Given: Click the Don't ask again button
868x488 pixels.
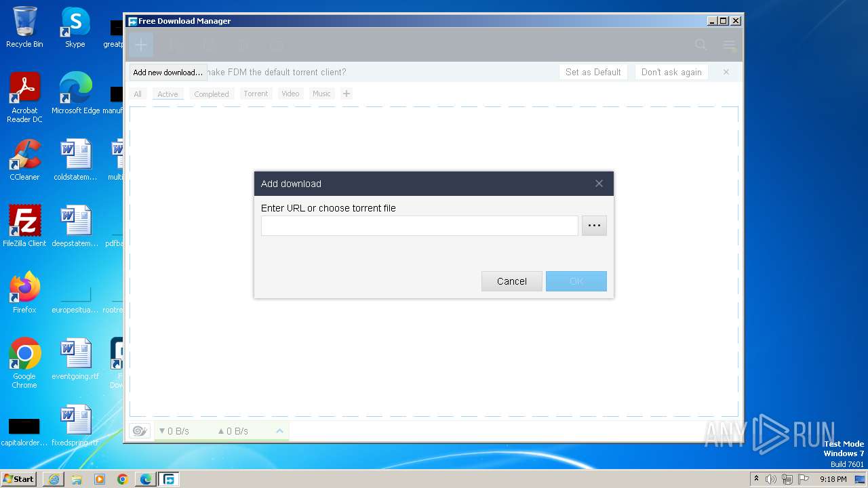Looking at the screenshot, I should click(671, 72).
